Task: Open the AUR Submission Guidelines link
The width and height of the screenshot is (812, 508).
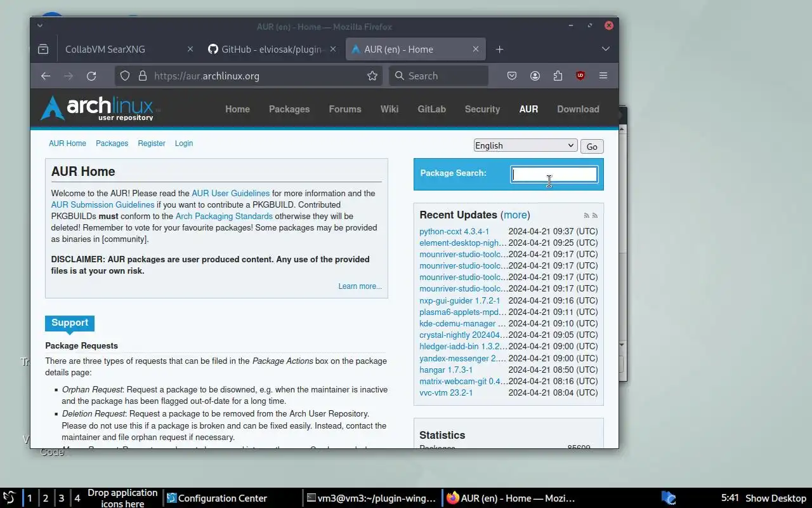Action: 103,204
